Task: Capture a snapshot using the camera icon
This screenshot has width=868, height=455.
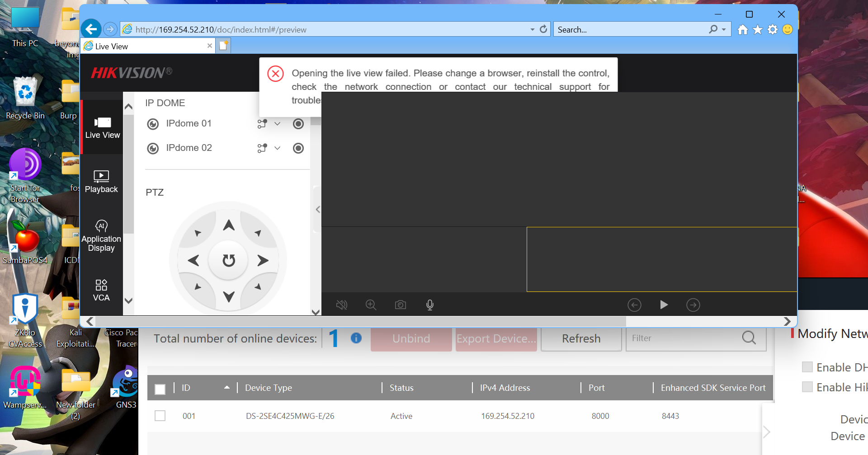Action: pyautogui.click(x=400, y=305)
